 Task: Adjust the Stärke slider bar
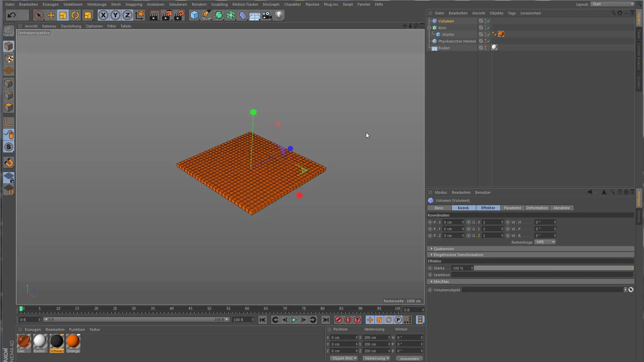(x=553, y=268)
